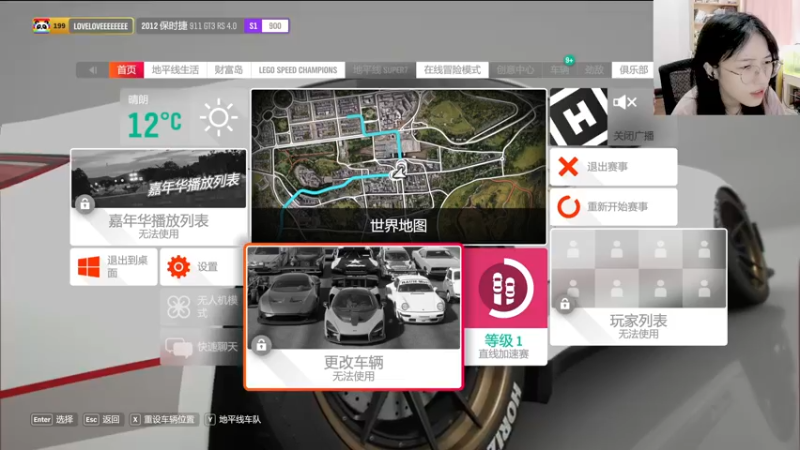Image resolution: width=800 pixels, height=450 pixels.
Task: Click the Enter 选择 key hint
Action: pos(53,419)
